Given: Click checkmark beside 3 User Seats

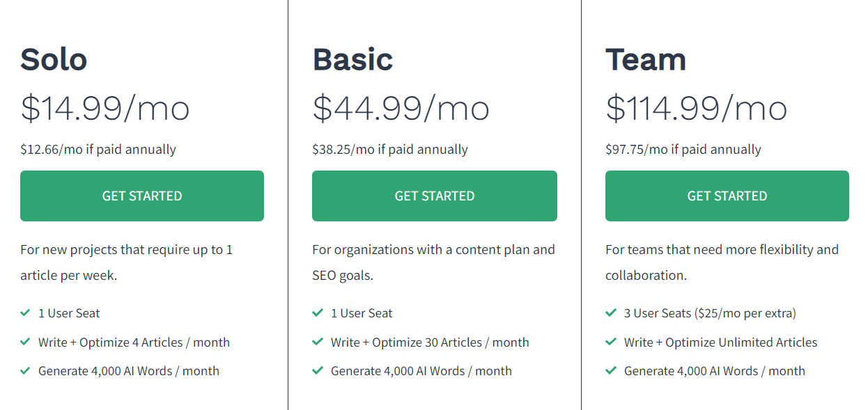Looking at the screenshot, I should pyautogui.click(x=611, y=313).
